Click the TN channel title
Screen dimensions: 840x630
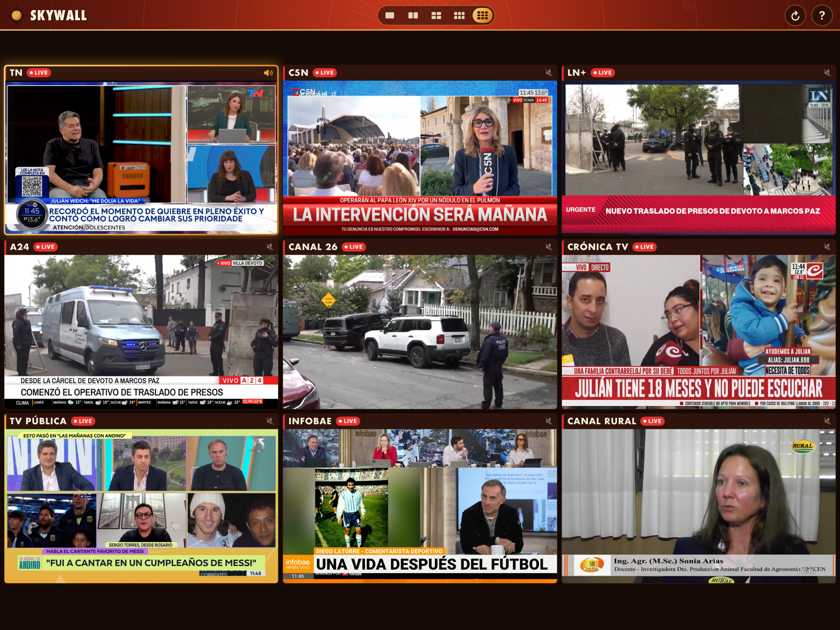[16, 73]
